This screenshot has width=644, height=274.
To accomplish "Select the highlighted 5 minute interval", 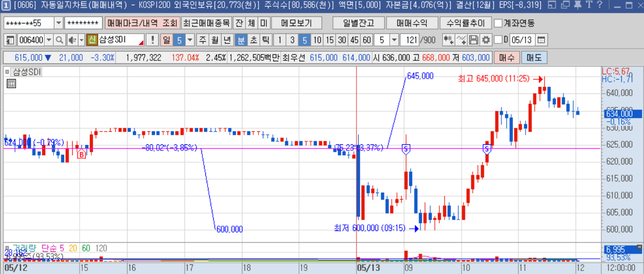I will 305,40.
